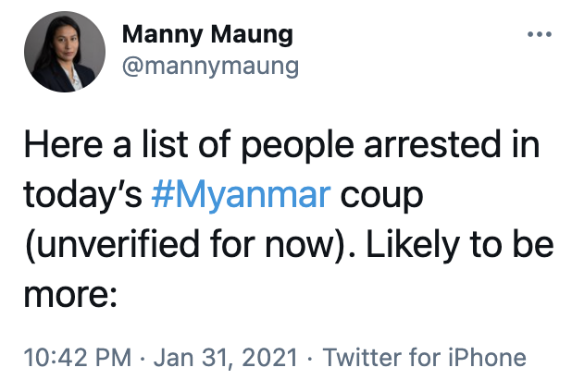572x392 pixels.
Task: Select the Jan 31, 2021 date text
Action: pyautogui.click(x=226, y=358)
